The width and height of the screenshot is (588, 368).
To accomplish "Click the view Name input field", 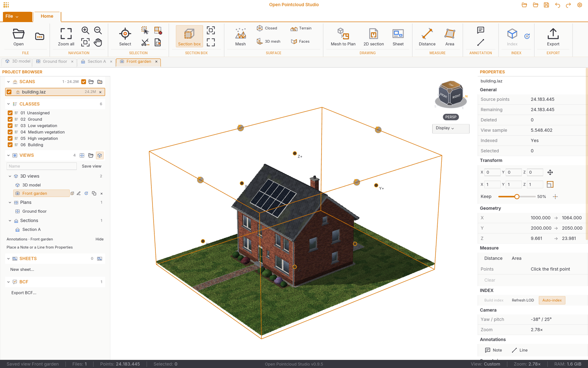I will click(42, 166).
